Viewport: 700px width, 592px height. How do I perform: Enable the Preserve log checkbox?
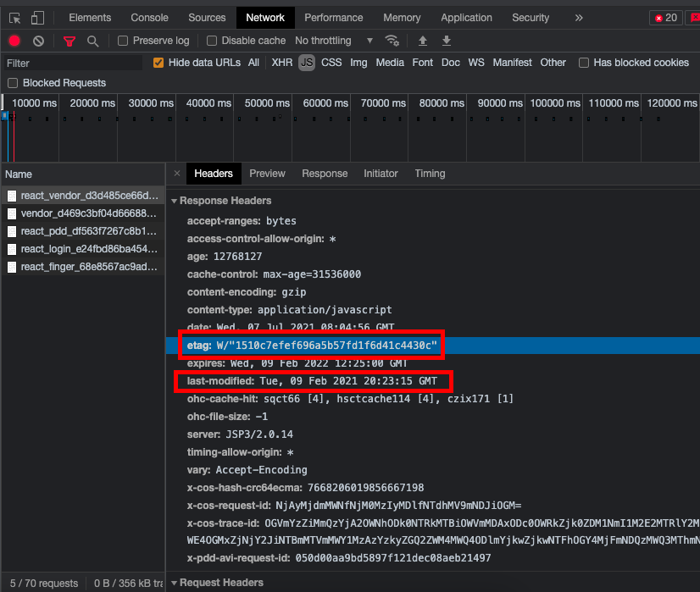(124, 41)
